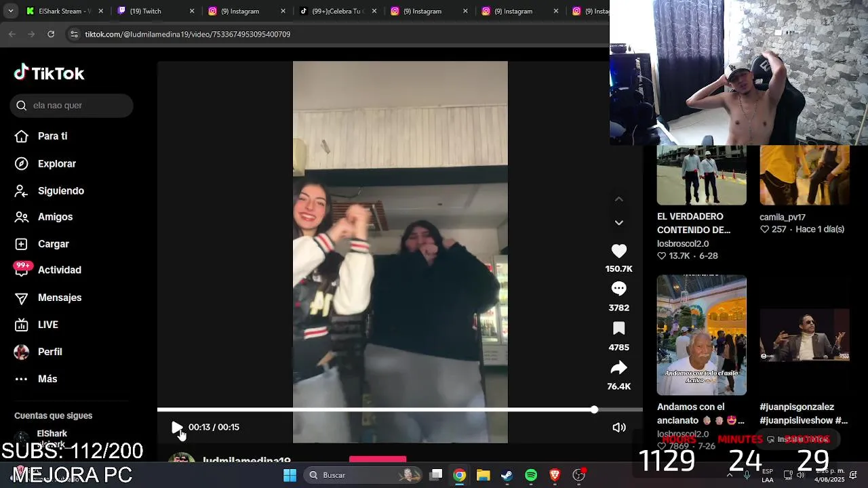This screenshot has width=868, height=488.
Task: Open the browser tab search dropdown
Action: coord(10,12)
